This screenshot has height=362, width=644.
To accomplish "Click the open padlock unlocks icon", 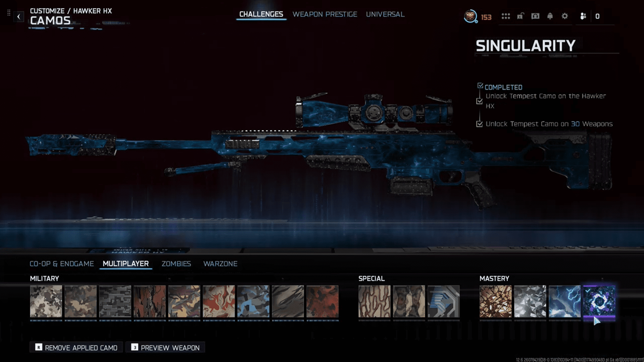I will click(x=520, y=16).
